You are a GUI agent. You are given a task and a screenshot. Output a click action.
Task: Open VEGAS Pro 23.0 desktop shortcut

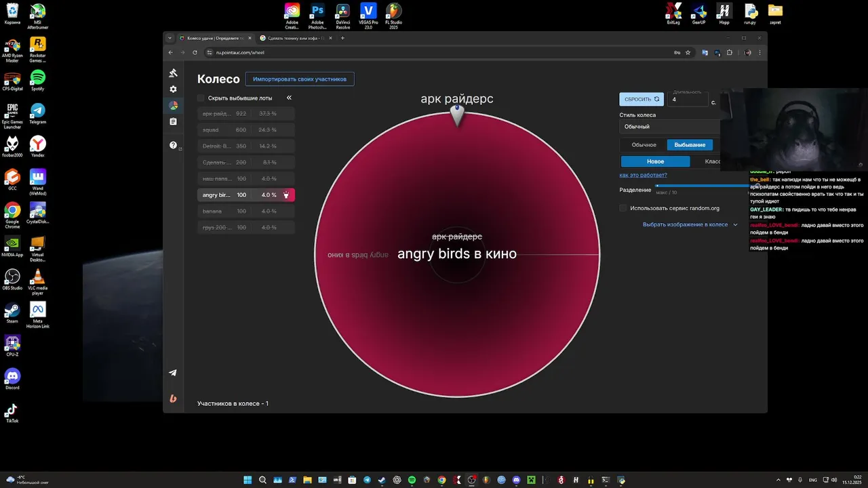(368, 16)
